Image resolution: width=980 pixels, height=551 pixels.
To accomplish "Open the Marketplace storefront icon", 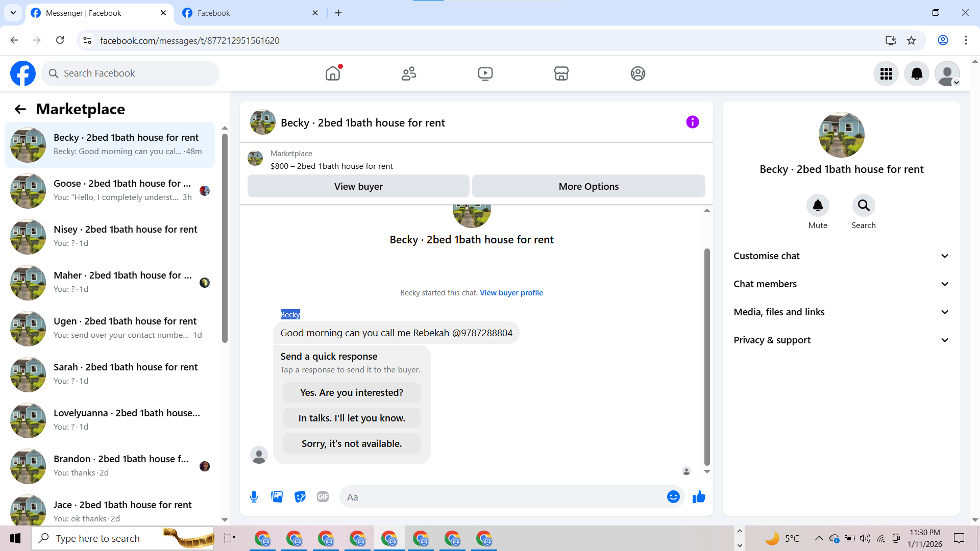I will [561, 73].
